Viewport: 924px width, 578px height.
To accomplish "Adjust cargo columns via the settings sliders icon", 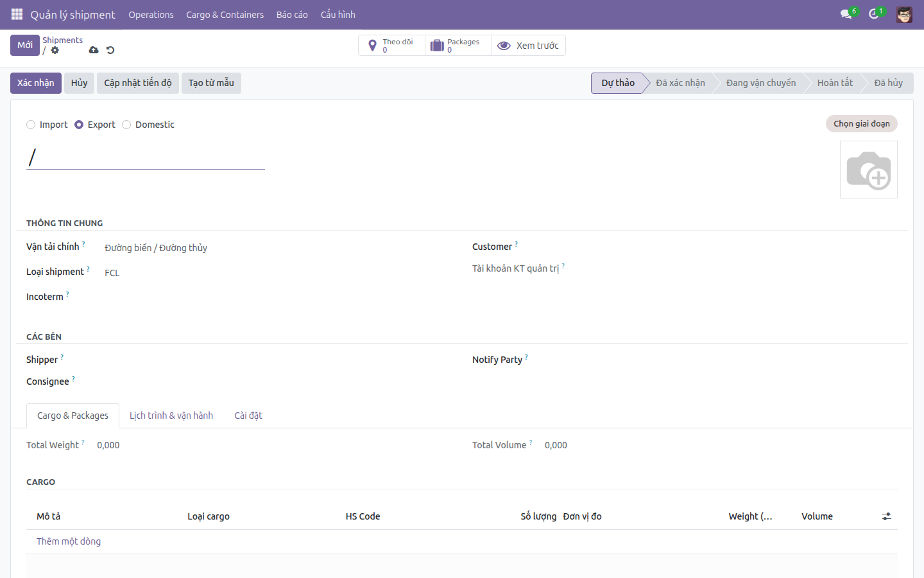I will [887, 516].
